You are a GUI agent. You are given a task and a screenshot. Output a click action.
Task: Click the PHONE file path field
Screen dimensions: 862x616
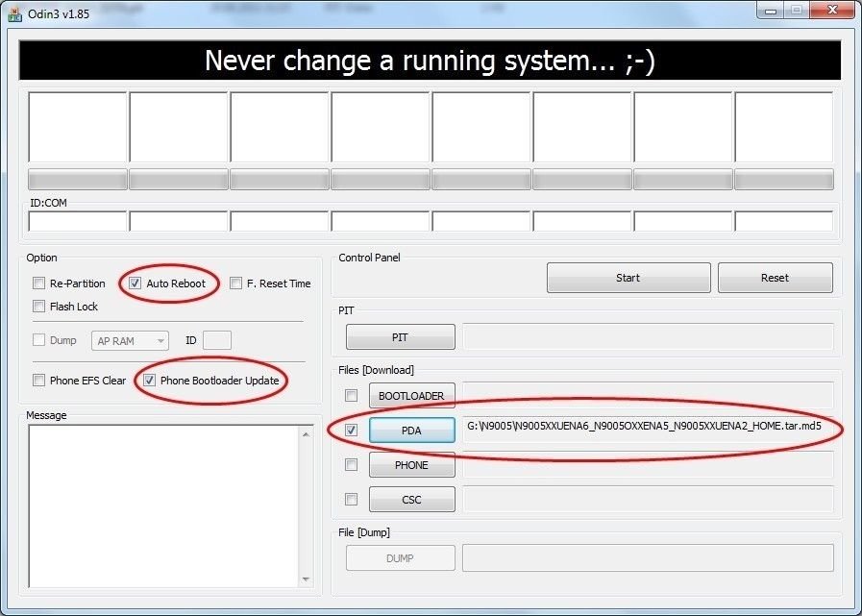pyautogui.click(x=648, y=465)
